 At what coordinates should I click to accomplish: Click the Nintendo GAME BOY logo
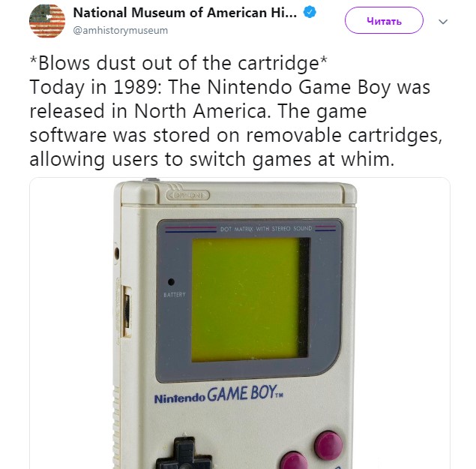pyautogui.click(x=219, y=395)
